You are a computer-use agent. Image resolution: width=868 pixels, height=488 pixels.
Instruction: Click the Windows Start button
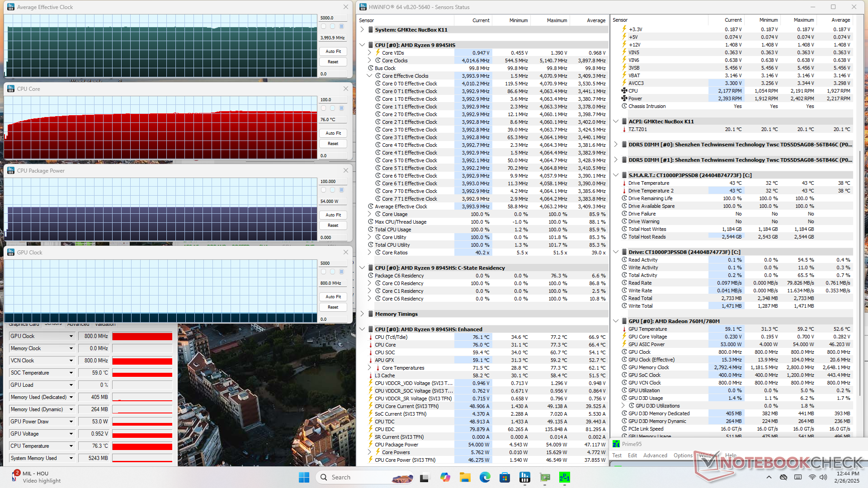[x=304, y=477]
